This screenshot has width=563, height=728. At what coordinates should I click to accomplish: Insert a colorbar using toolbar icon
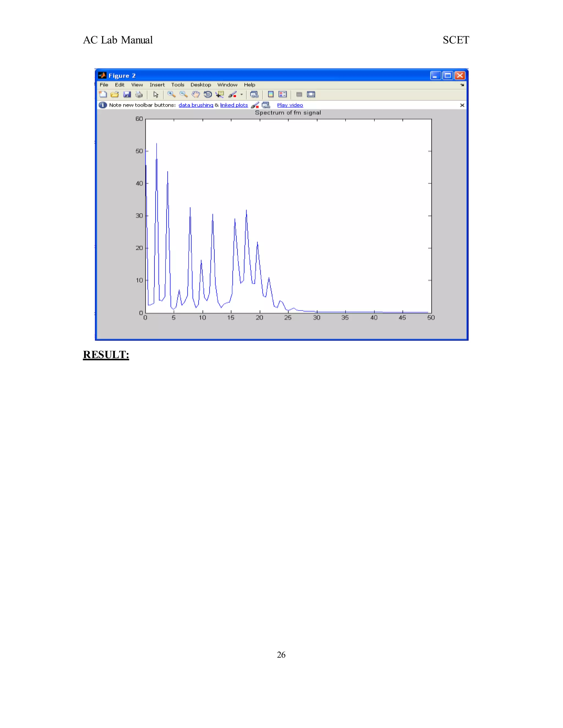(271, 95)
